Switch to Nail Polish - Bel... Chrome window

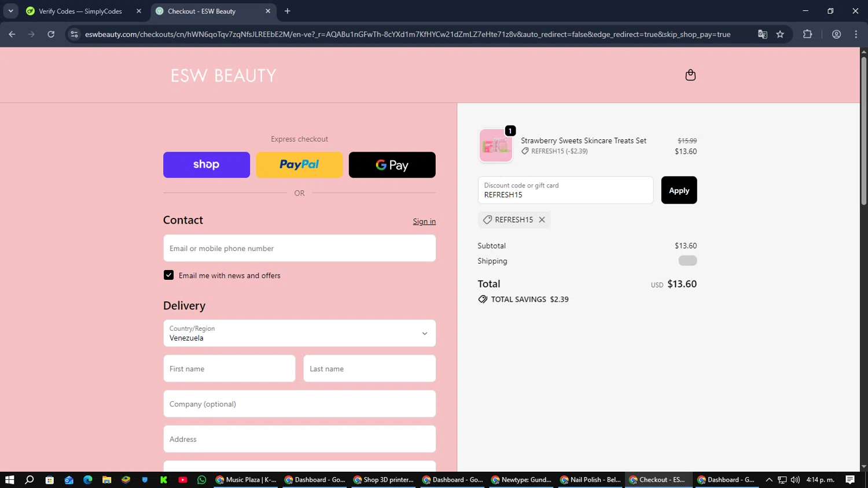pos(590,480)
